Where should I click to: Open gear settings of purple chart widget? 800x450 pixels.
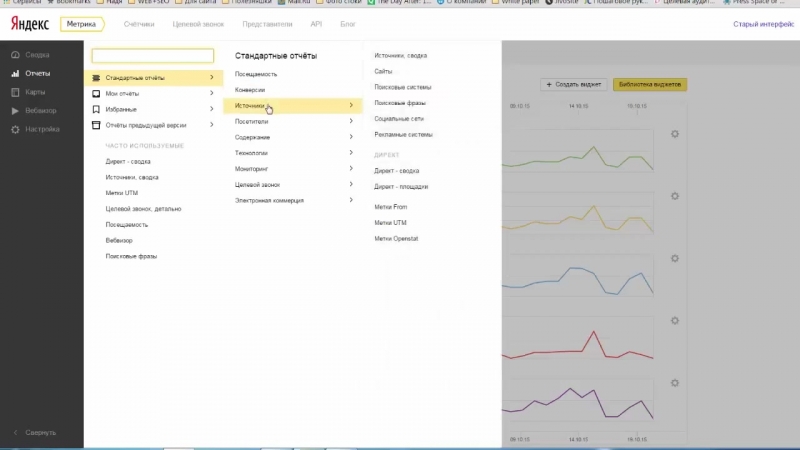(x=675, y=383)
